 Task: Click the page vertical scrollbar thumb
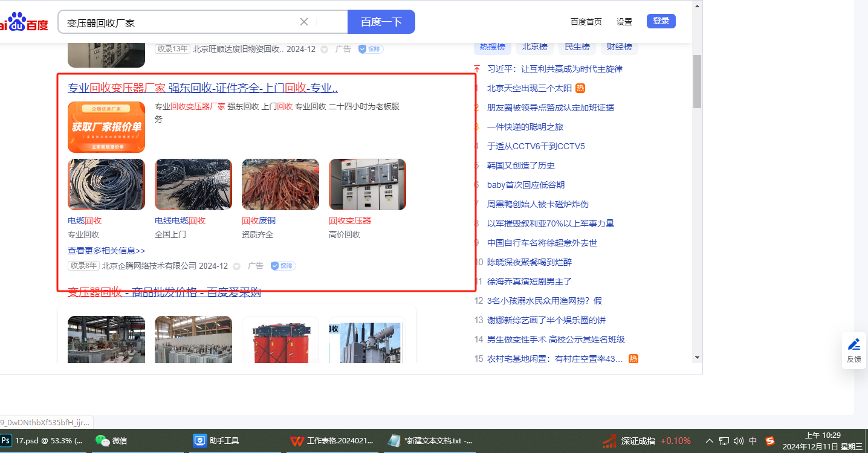click(x=697, y=80)
